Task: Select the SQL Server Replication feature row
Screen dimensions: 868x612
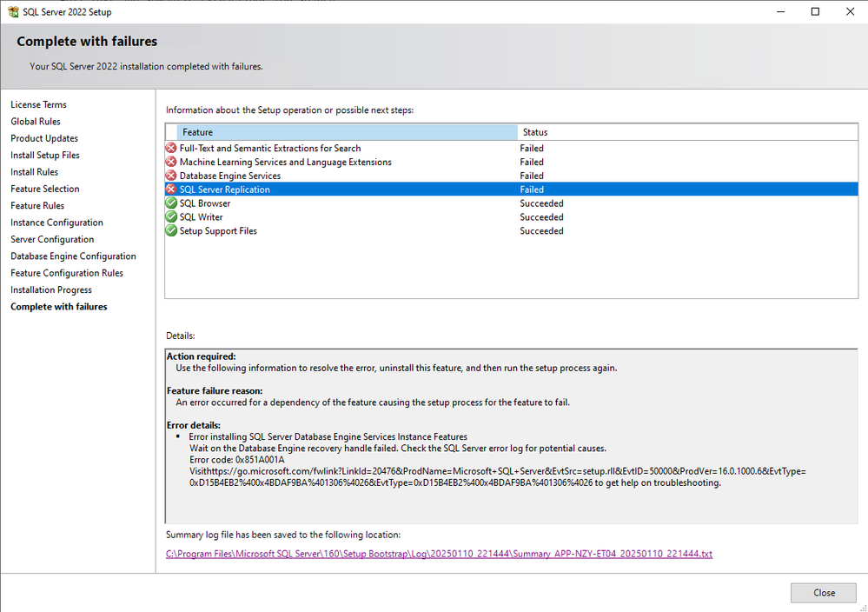Action: (512, 190)
